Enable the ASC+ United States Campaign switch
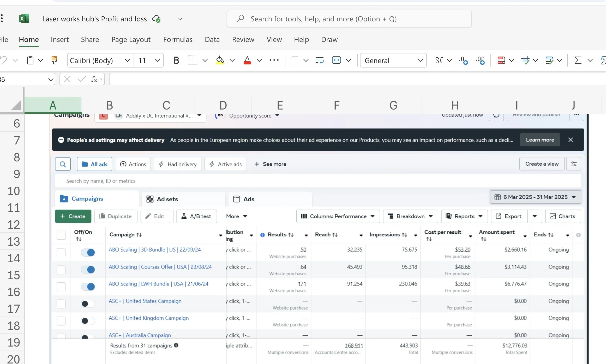 88,304
